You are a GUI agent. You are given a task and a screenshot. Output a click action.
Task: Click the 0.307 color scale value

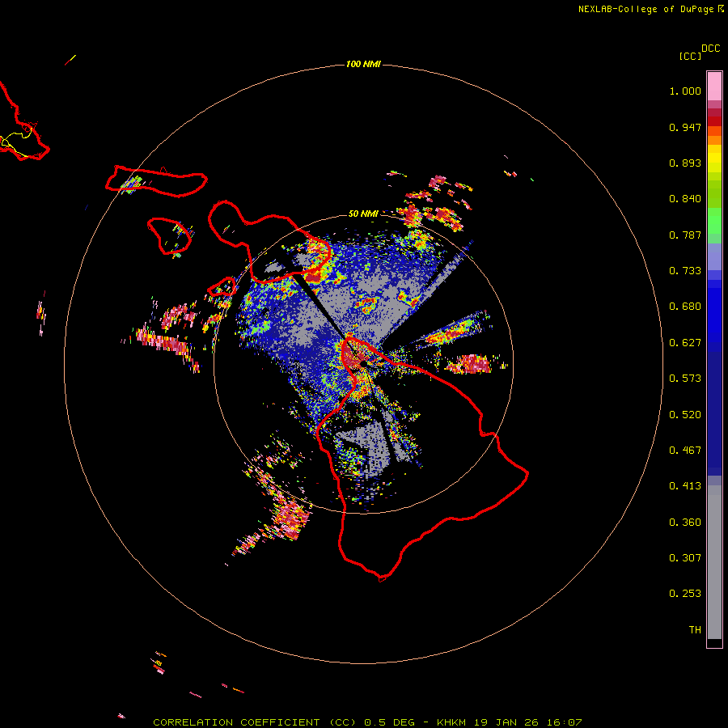tap(685, 558)
